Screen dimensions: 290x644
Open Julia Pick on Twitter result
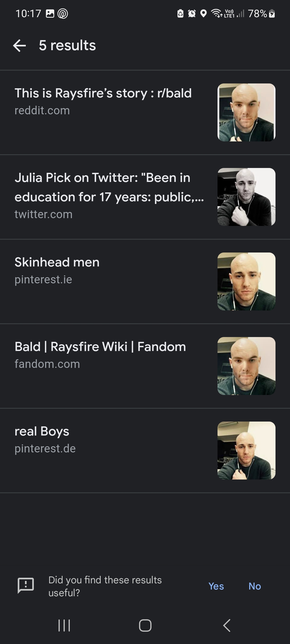(x=145, y=197)
